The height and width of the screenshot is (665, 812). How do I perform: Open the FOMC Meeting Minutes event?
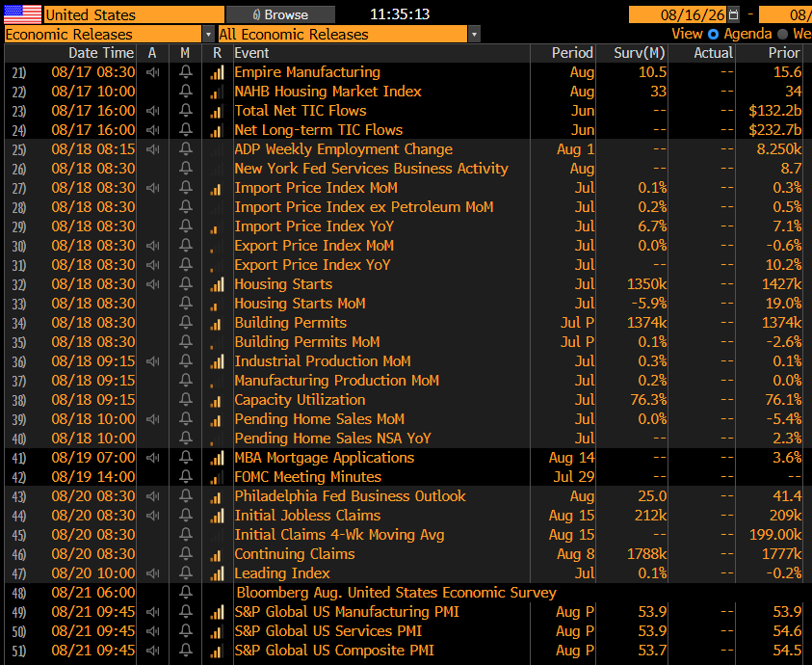coord(307,476)
